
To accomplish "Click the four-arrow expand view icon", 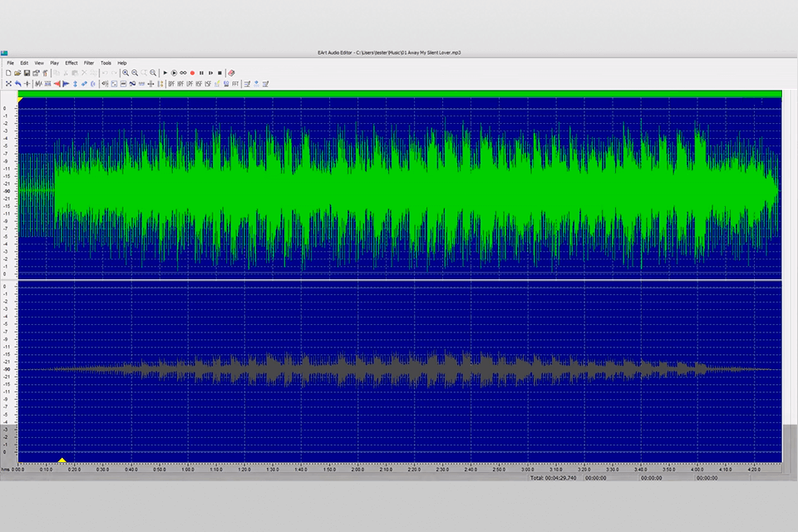I will (8, 83).
